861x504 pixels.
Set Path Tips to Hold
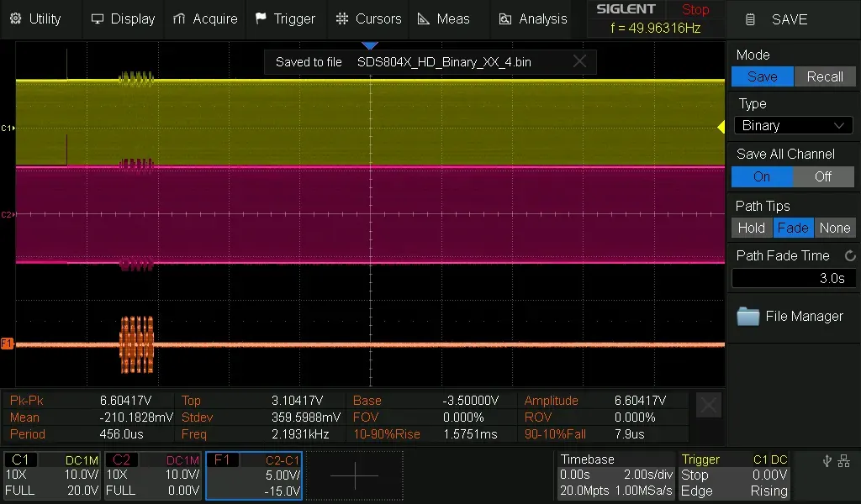tap(751, 228)
